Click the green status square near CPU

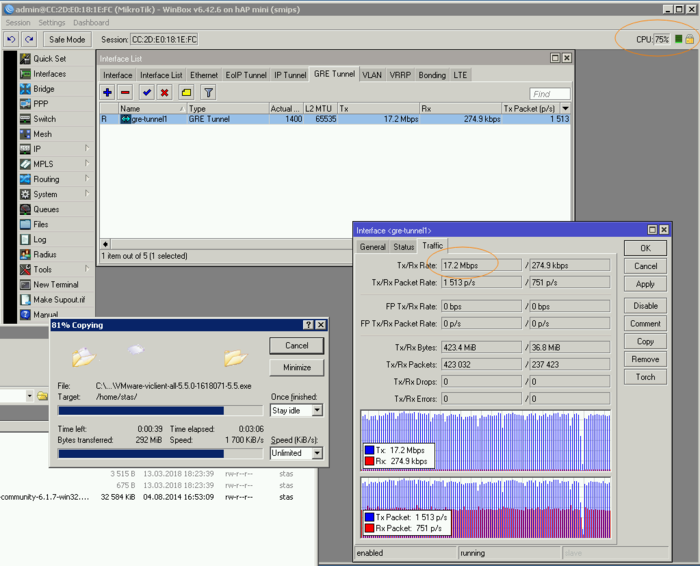(x=679, y=39)
